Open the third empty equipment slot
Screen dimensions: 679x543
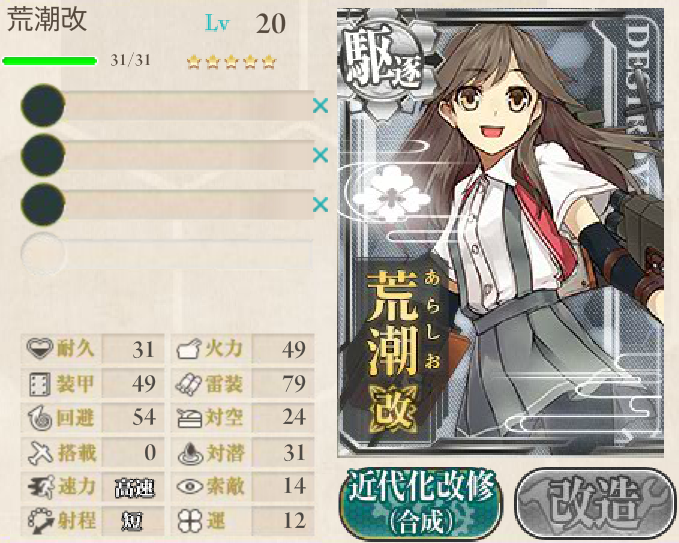click(x=168, y=204)
